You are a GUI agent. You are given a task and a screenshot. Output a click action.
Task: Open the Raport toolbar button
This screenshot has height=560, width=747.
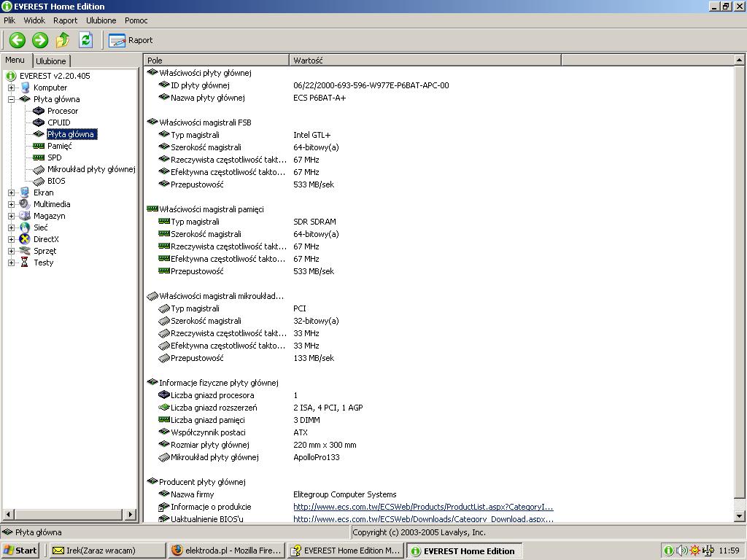[x=131, y=41]
